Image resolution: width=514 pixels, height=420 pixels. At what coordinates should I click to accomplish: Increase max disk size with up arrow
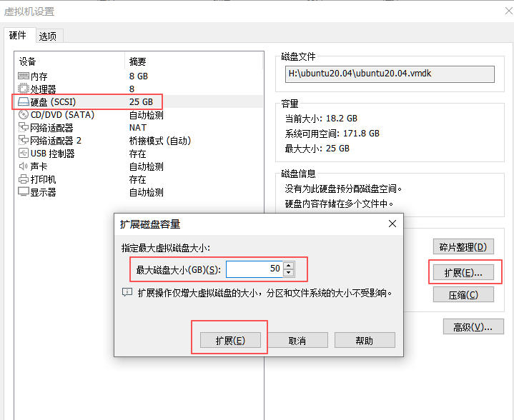click(288, 266)
